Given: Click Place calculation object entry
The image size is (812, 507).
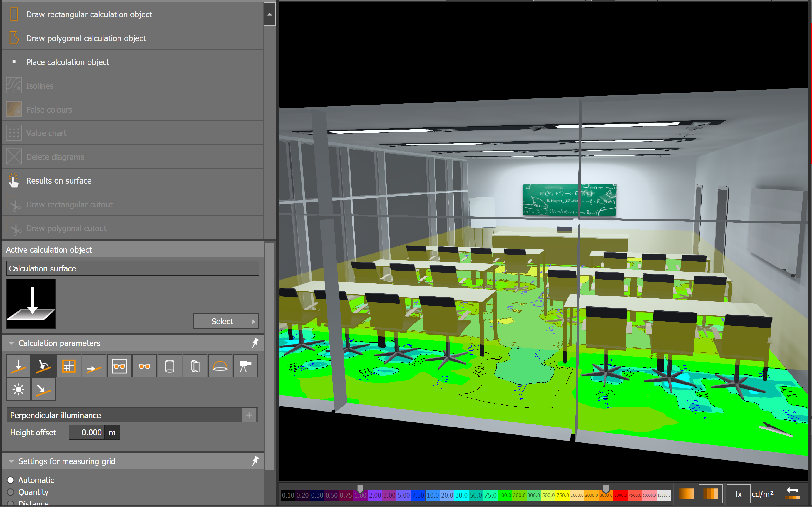Looking at the screenshot, I should click(x=67, y=62).
